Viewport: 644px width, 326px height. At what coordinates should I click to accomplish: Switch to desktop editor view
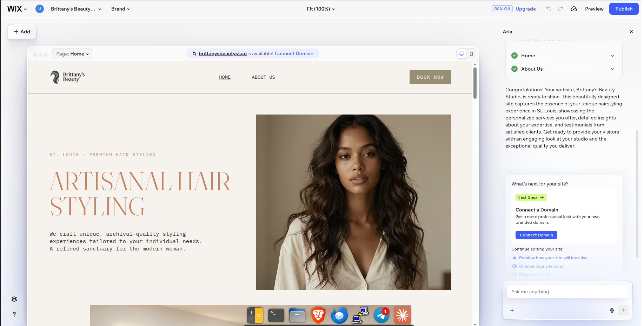coord(461,54)
